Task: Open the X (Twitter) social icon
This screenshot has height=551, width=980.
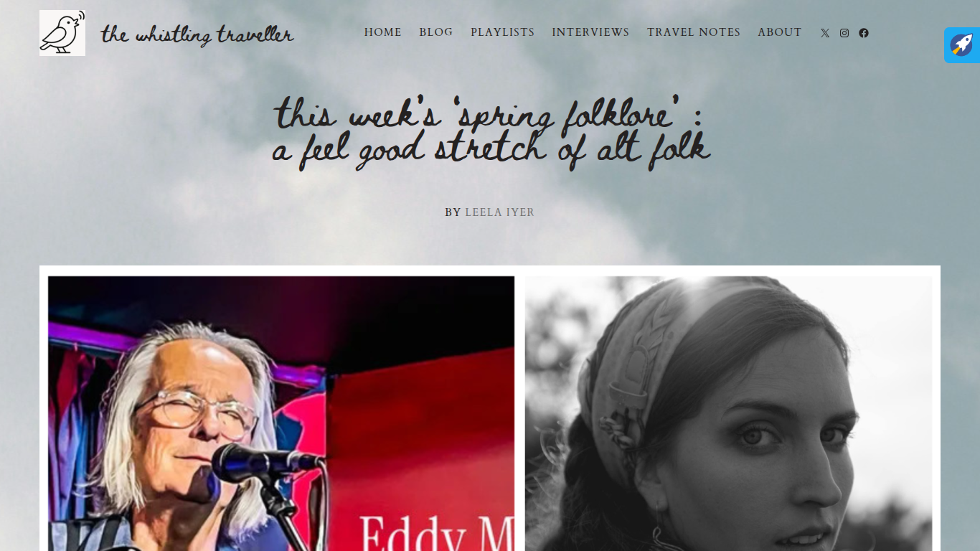Action: pyautogui.click(x=825, y=33)
